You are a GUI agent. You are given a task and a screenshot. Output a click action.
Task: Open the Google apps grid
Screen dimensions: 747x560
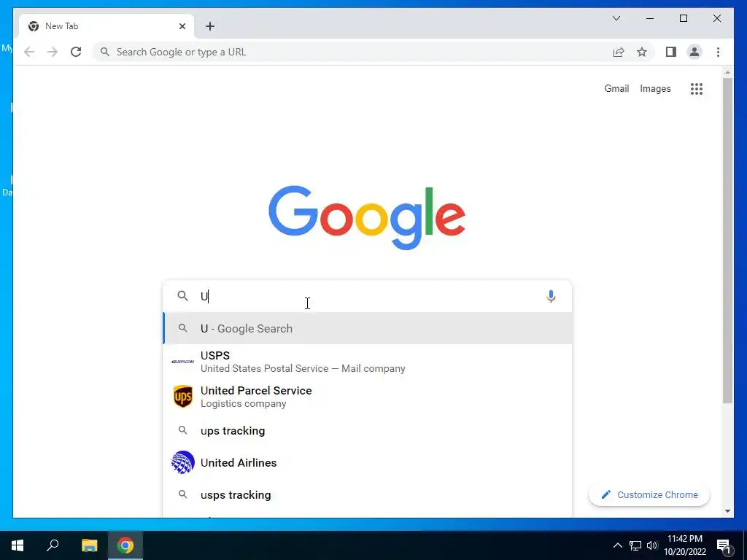[x=697, y=88]
